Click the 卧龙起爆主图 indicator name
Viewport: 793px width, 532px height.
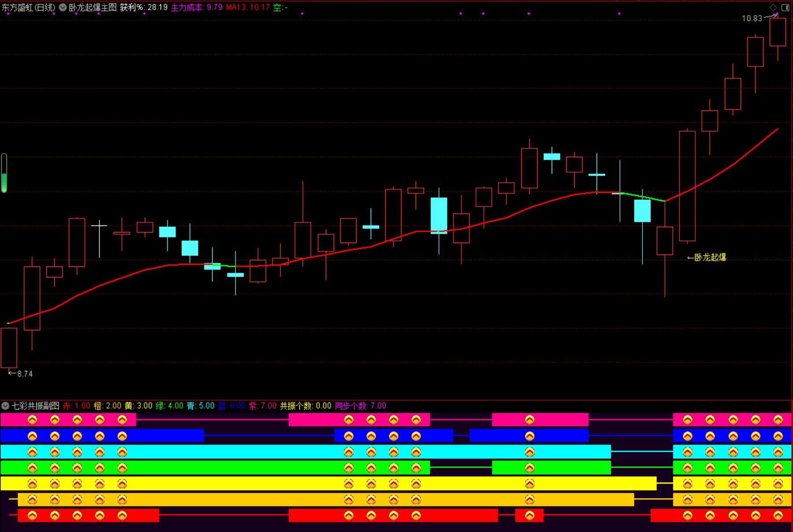(x=92, y=7)
